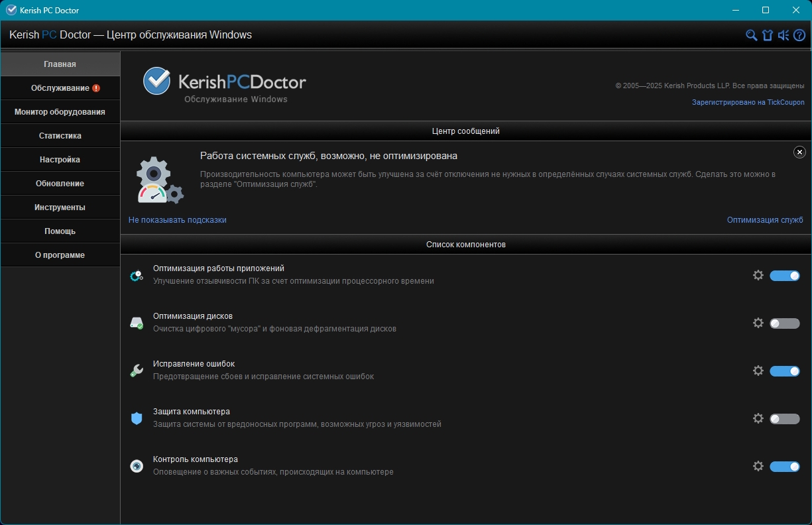The height and width of the screenshot is (525, 812).
Task: Click the description Оповещение о важных событиях
Action: coord(273,472)
